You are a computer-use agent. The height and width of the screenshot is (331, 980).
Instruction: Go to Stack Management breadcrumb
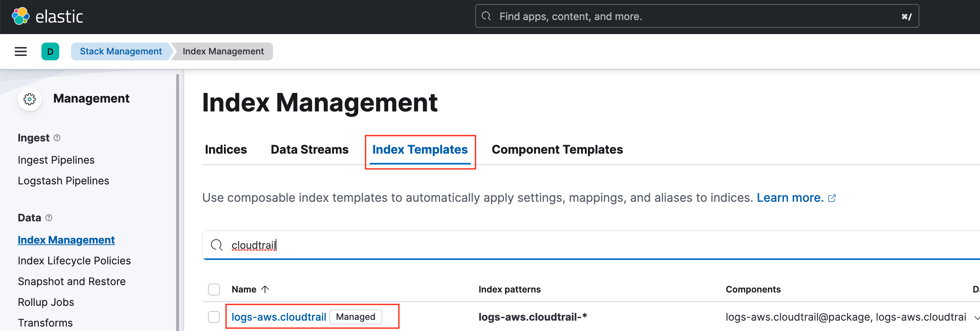(x=121, y=51)
